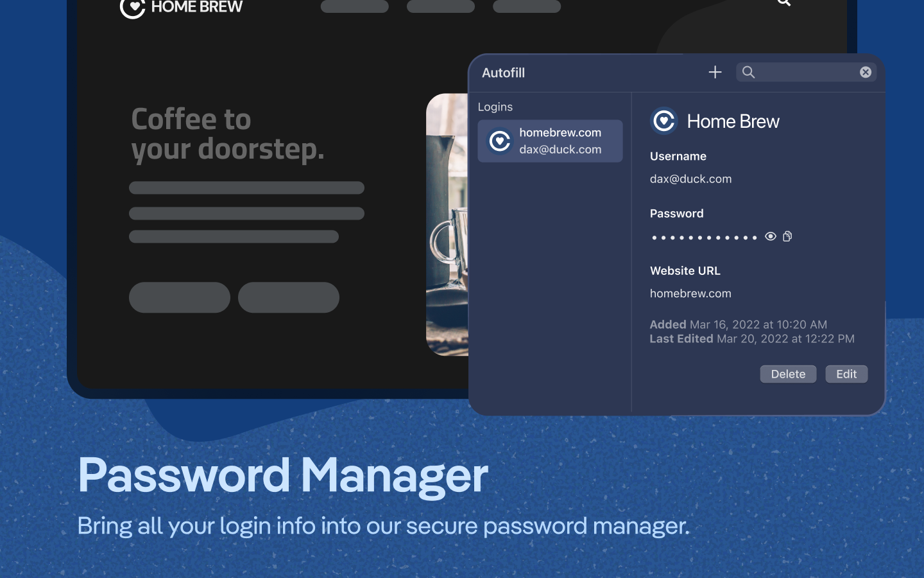Image resolution: width=924 pixels, height=578 pixels.
Task: Click the magnifier icon in Autofill search
Action: click(748, 73)
